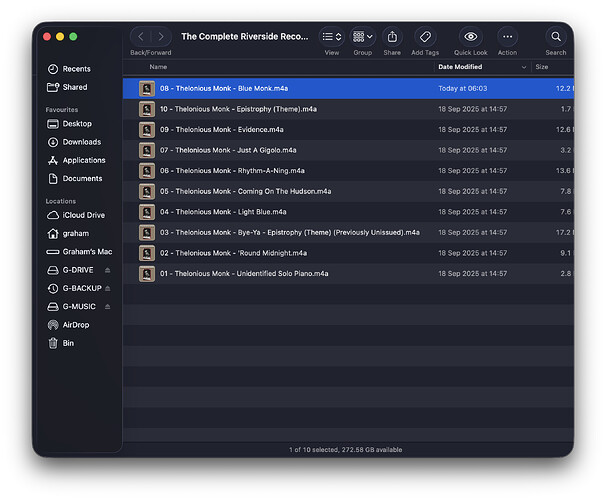
Task: Sort by the Size column header
Action: click(x=542, y=67)
